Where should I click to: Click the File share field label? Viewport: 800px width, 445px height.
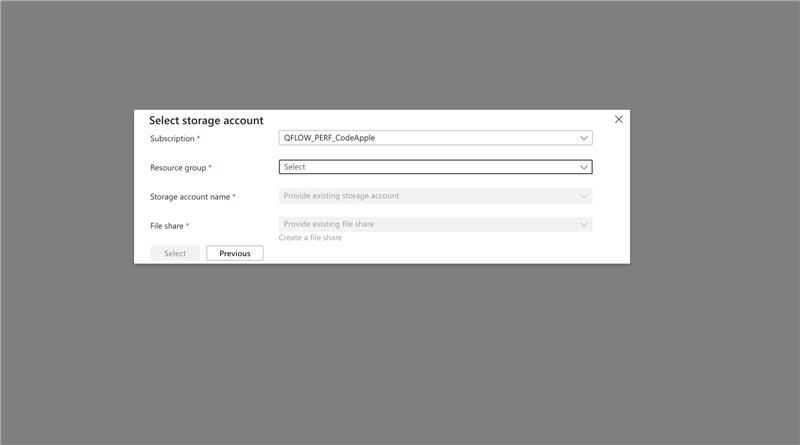click(166, 226)
